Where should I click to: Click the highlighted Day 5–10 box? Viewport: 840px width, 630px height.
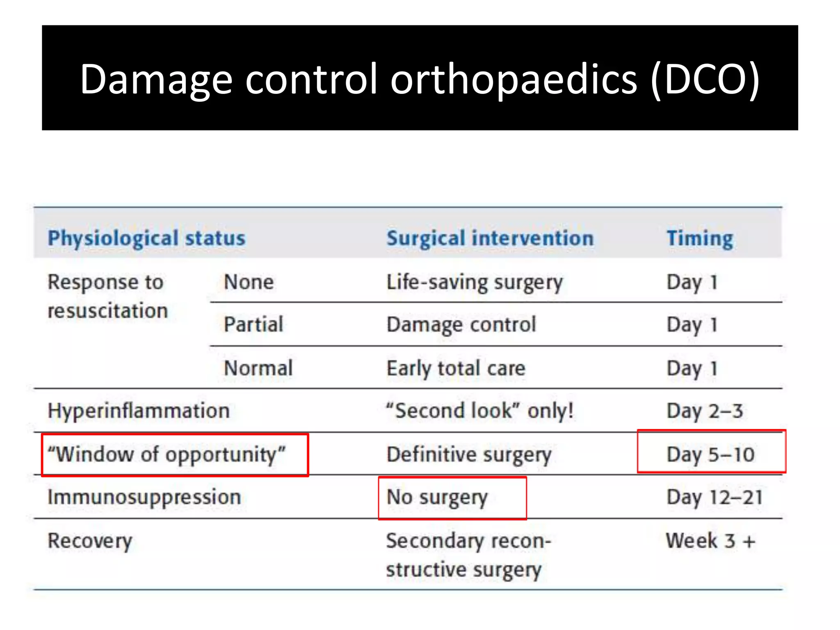point(712,451)
